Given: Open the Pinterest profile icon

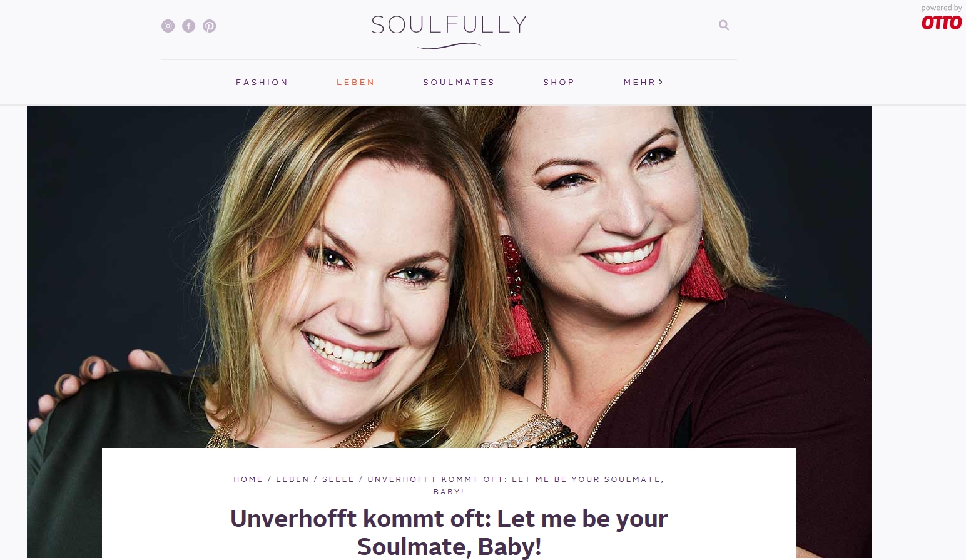Looking at the screenshot, I should [209, 26].
